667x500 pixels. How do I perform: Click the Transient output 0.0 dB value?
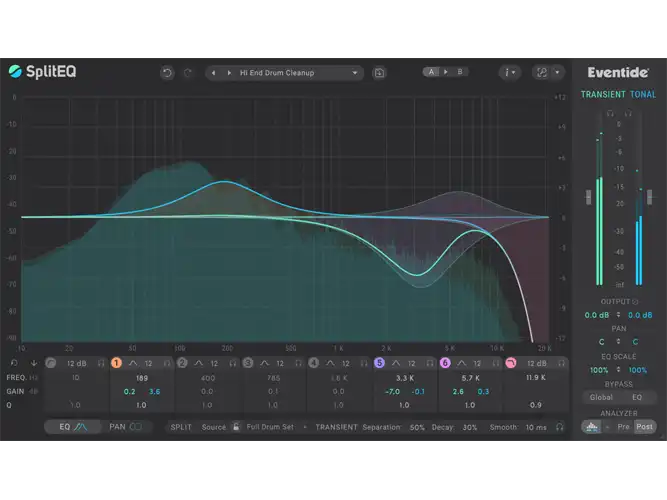(596, 315)
